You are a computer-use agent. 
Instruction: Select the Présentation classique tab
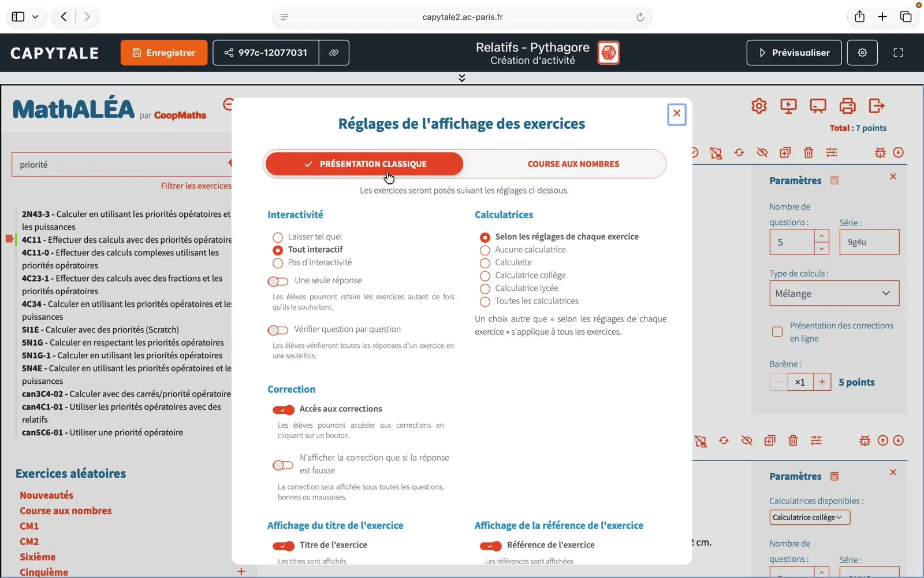pyautogui.click(x=364, y=164)
